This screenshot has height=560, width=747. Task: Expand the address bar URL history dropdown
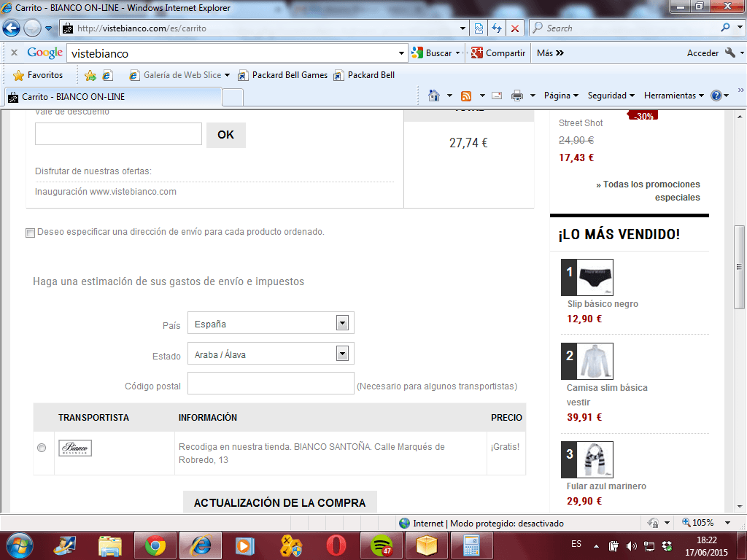coord(462,28)
